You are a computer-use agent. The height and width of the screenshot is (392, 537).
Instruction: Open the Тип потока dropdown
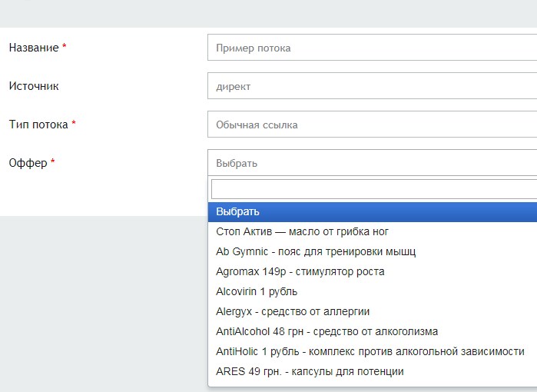tap(372, 125)
